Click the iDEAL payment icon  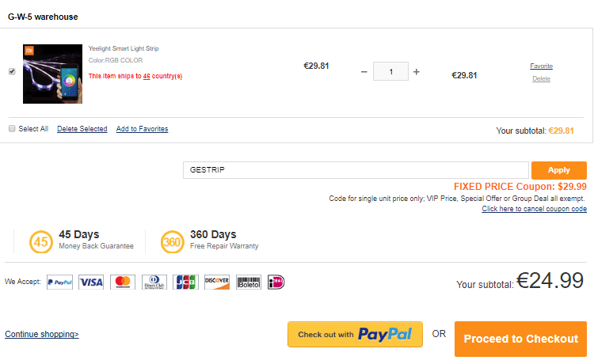click(276, 282)
